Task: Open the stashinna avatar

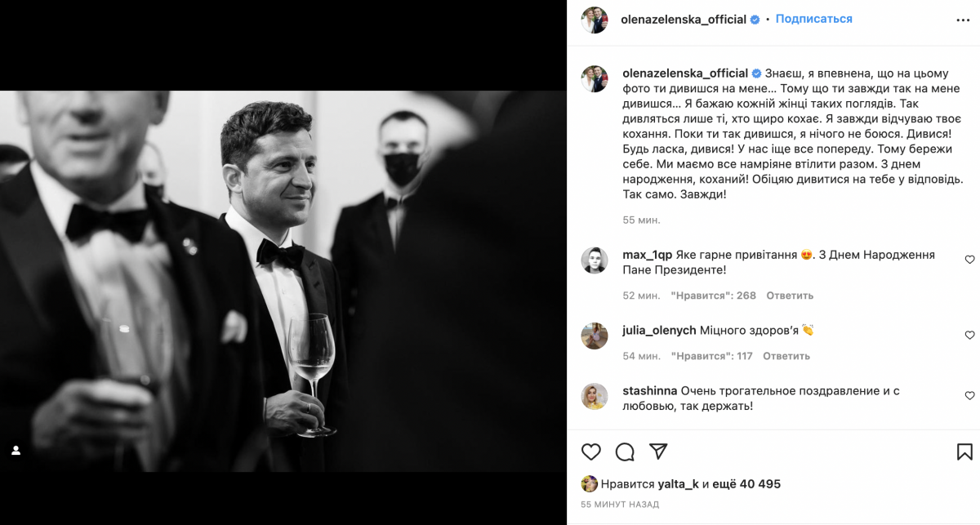Action: coord(594,396)
